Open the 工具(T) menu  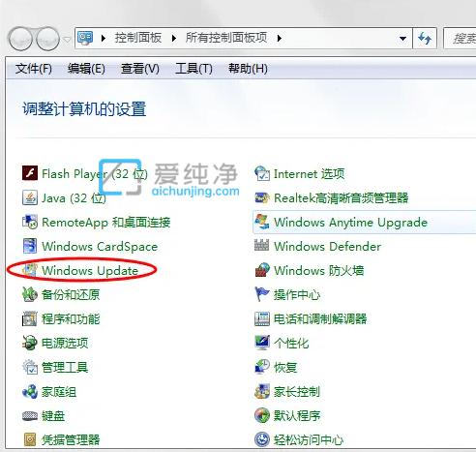click(193, 69)
